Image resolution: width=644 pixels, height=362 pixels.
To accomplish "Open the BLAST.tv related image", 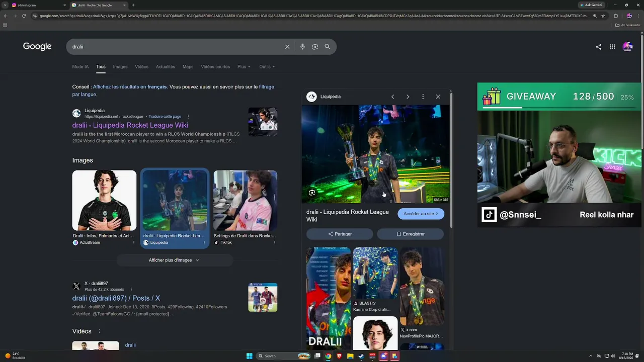I will click(x=375, y=273).
